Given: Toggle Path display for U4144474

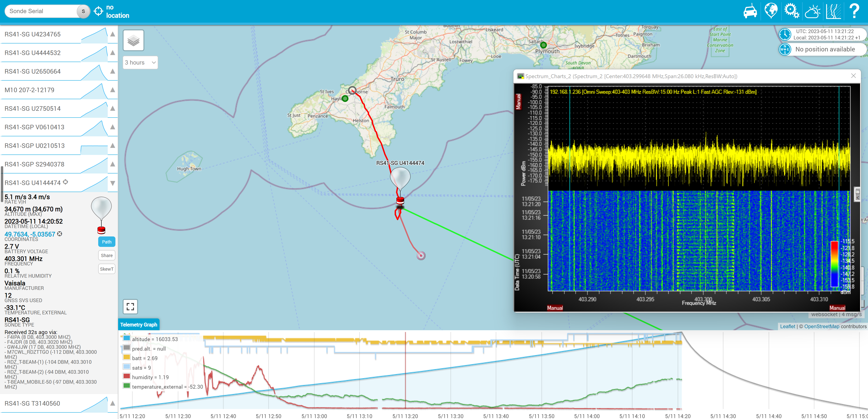Looking at the screenshot, I should pos(107,242).
